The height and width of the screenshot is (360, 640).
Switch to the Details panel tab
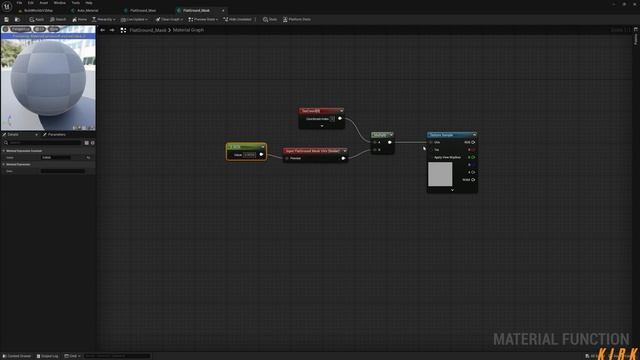[x=13, y=135]
